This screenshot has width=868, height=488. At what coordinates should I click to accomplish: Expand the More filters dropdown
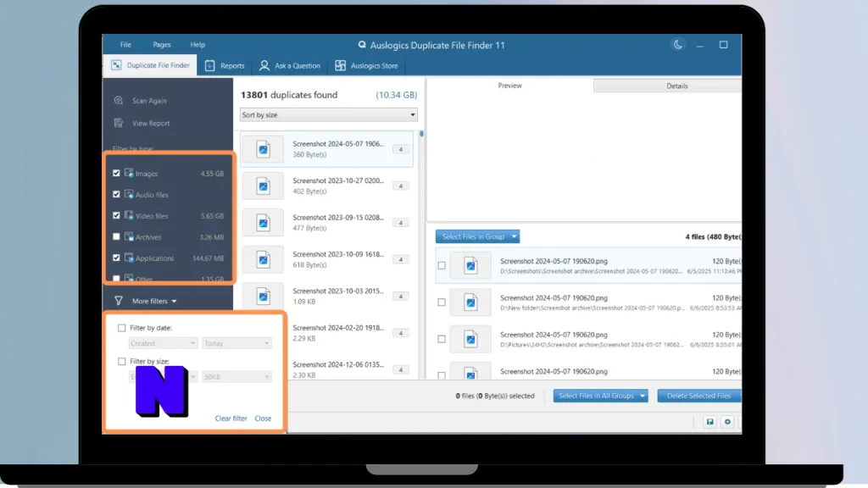154,301
